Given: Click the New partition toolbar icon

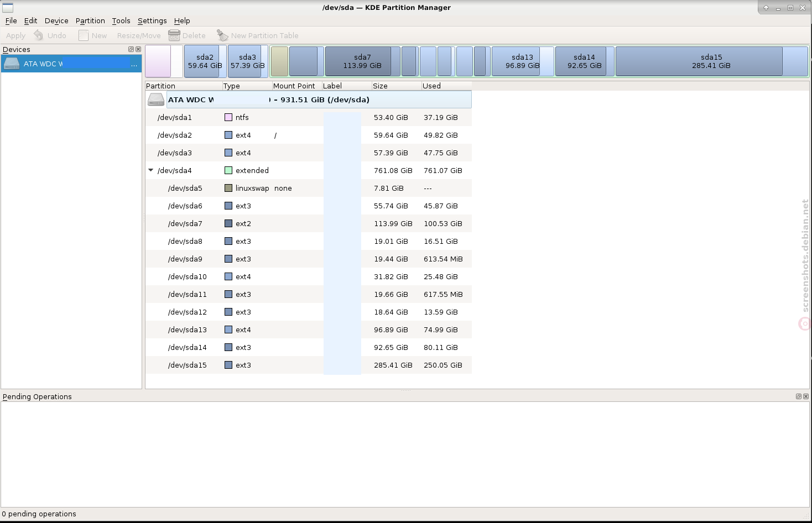Looking at the screenshot, I should [x=84, y=35].
